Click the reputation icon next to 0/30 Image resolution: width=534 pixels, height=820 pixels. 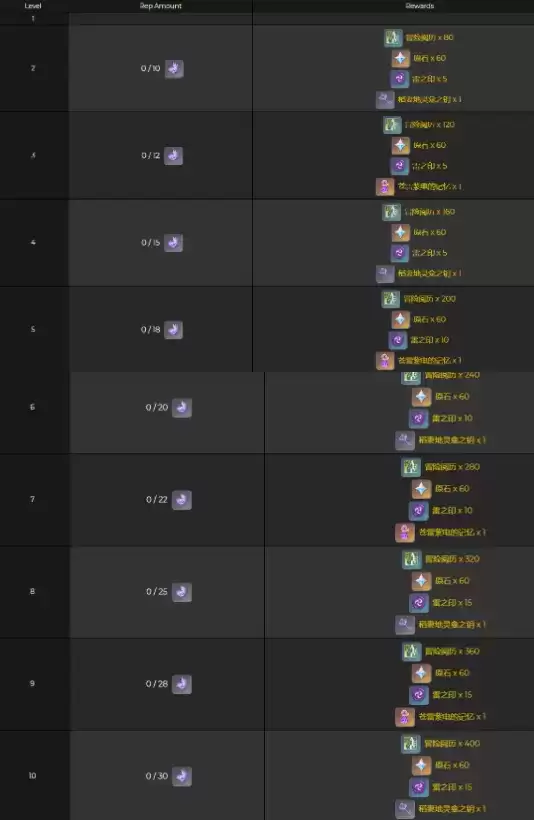[181, 776]
